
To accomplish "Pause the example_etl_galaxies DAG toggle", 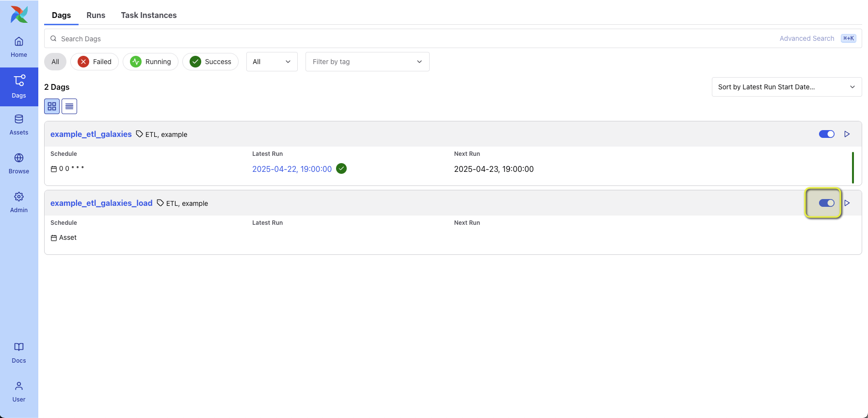I will (x=827, y=134).
